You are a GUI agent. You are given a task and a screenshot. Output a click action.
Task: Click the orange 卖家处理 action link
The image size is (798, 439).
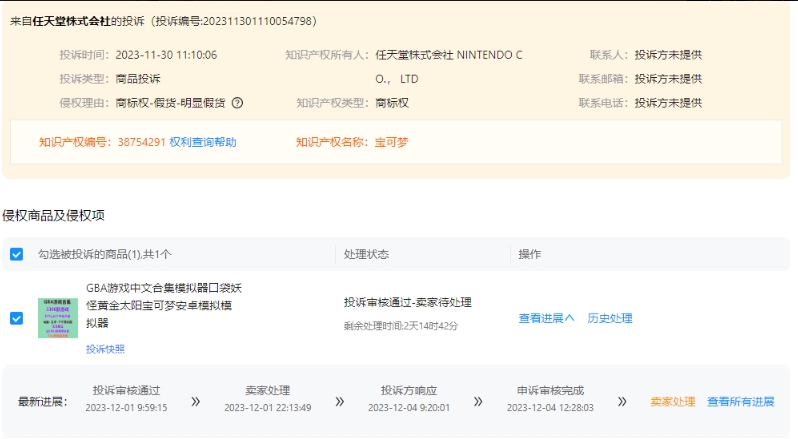point(672,401)
